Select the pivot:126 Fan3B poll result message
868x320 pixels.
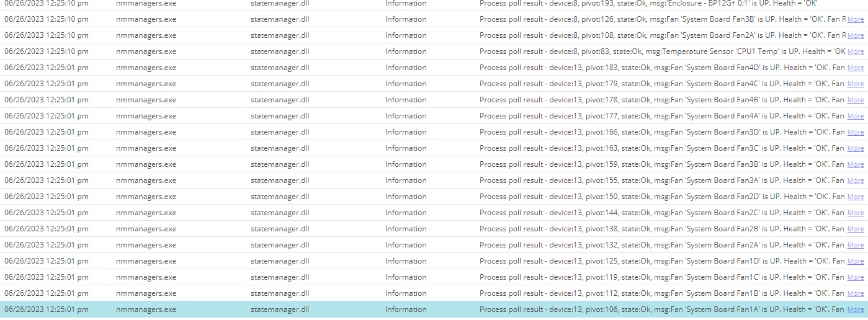[x=663, y=19]
